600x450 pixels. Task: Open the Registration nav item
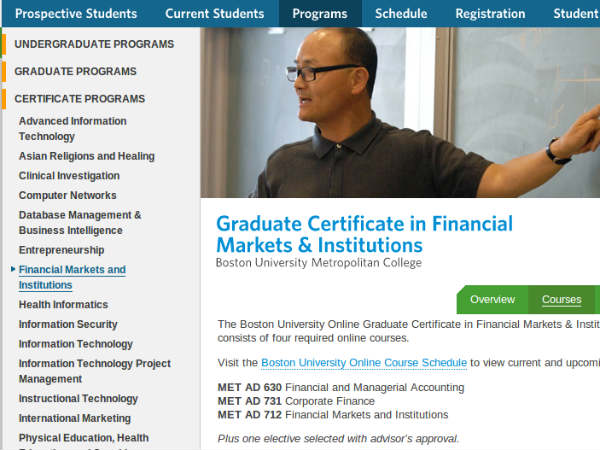(490, 14)
